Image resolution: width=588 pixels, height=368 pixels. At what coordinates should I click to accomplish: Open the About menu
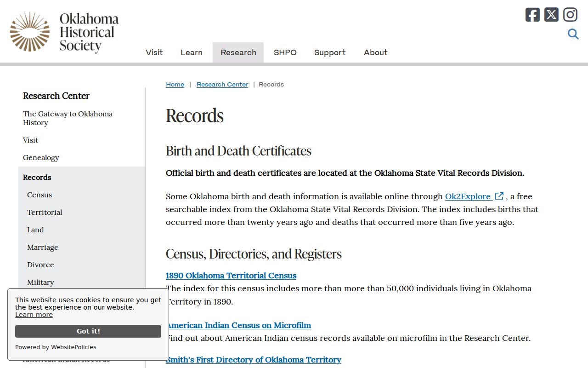pyautogui.click(x=376, y=52)
